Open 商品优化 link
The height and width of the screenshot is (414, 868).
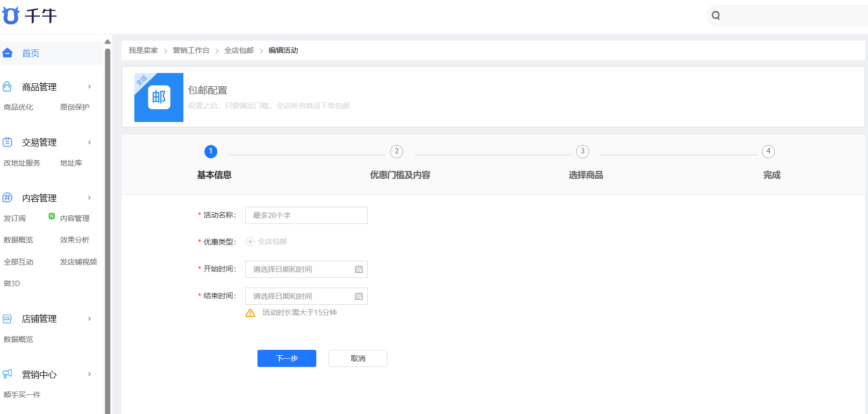pyautogui.click(x=19, y=107)
